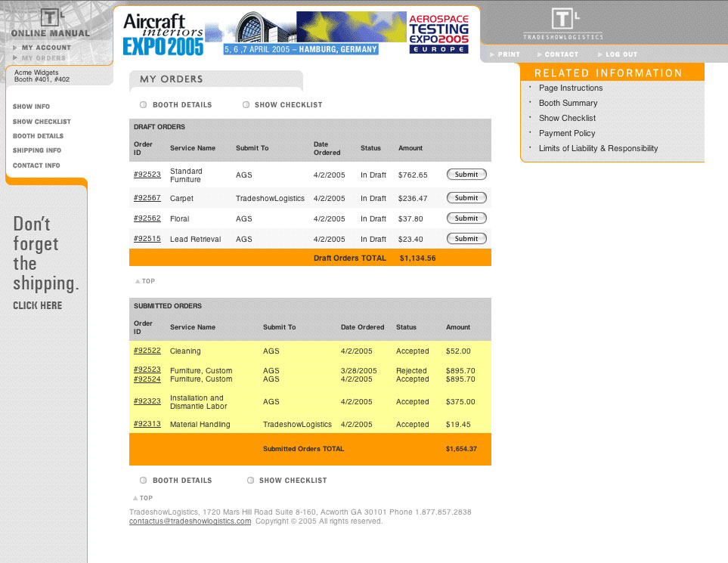
Task: Open the Aircraft Interiors Expo 2005 banner
Action: [163, 34]
